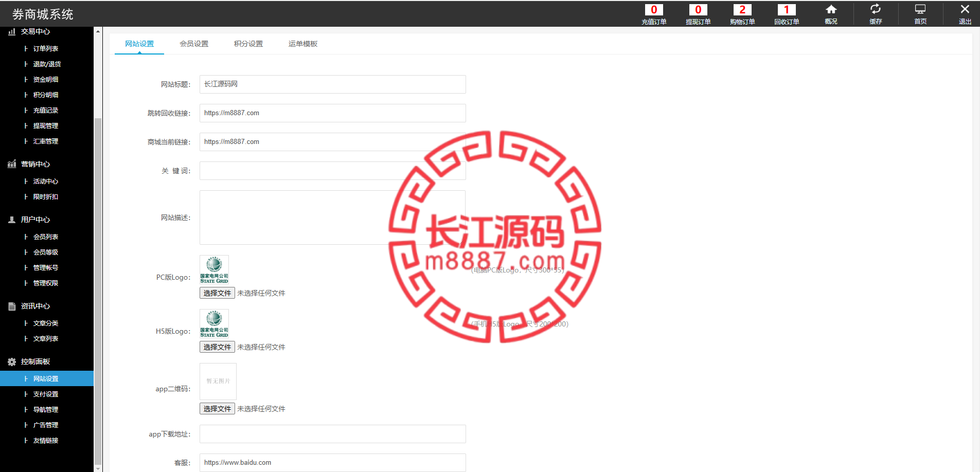Open 会员列表 in sidebar

tap(46, 237)
